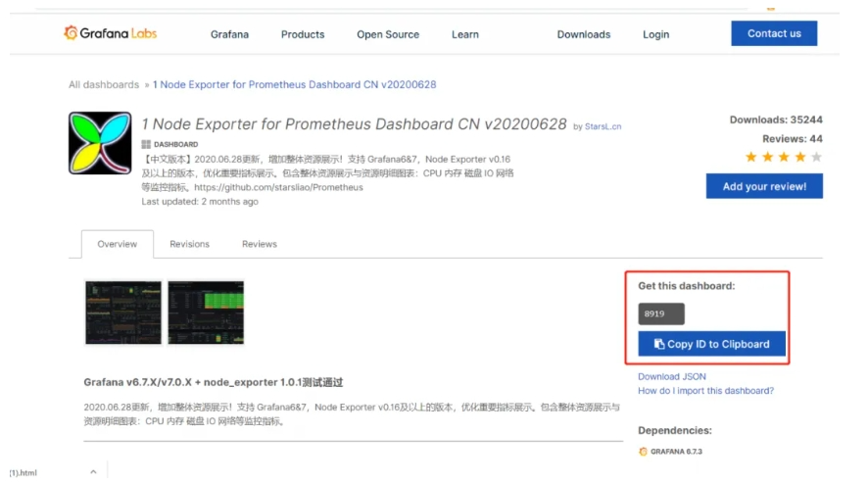Open author StarsL.cn profile link
This screenshot has width=868, height=483.
[x=603, y=126]
